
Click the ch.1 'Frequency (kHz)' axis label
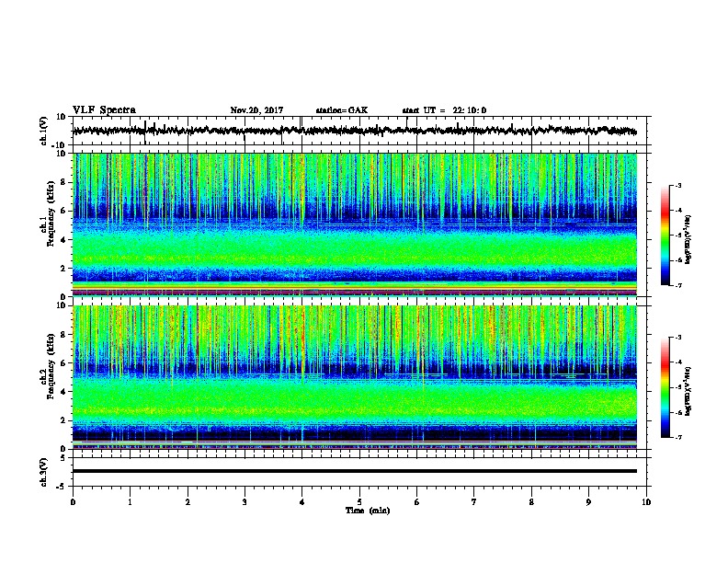click(51, 213)
